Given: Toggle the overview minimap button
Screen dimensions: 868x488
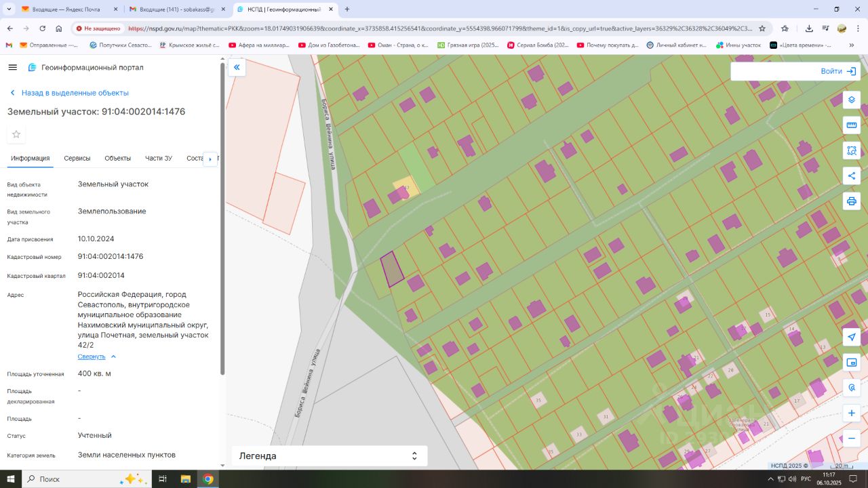Looking at the screenshot, I should pyautogui.click(x=852, y=363).
